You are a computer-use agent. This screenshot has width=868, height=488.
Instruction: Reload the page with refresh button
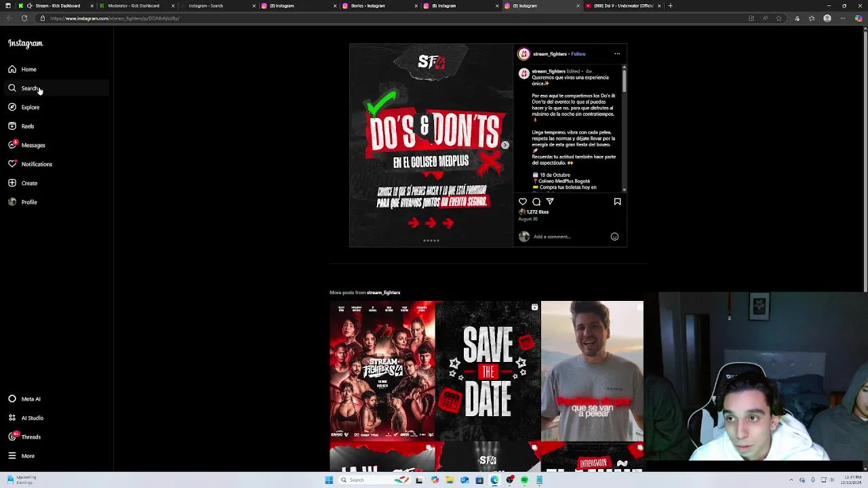click(24, 18)
